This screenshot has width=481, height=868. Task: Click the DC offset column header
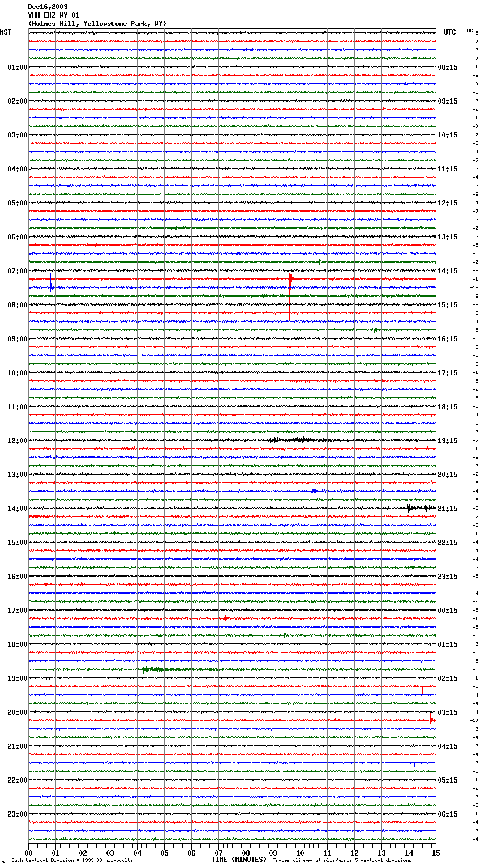pyautogui.click(x=470, y=31)
